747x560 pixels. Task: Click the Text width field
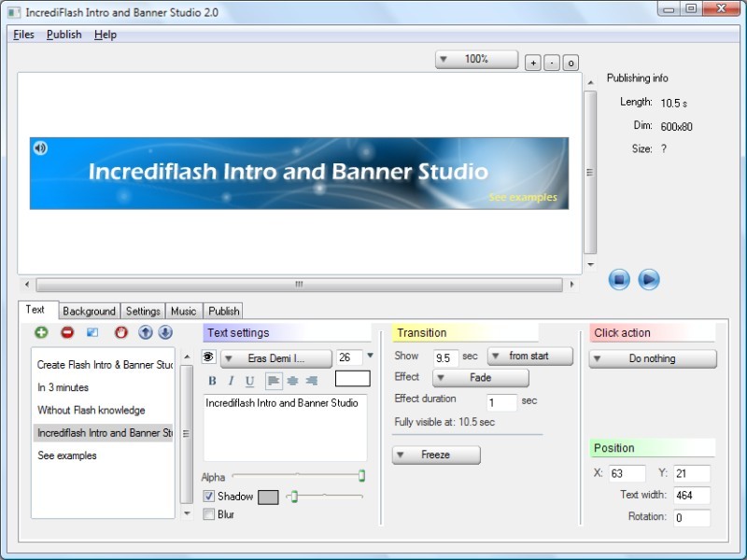point(692,496)
